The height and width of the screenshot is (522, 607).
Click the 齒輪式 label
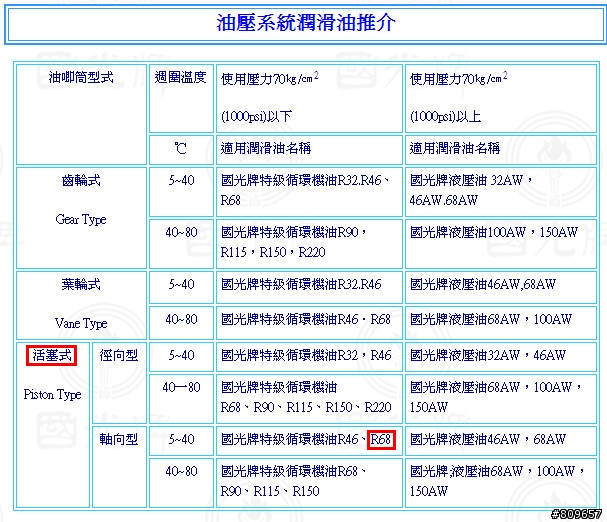pos(81,180)
